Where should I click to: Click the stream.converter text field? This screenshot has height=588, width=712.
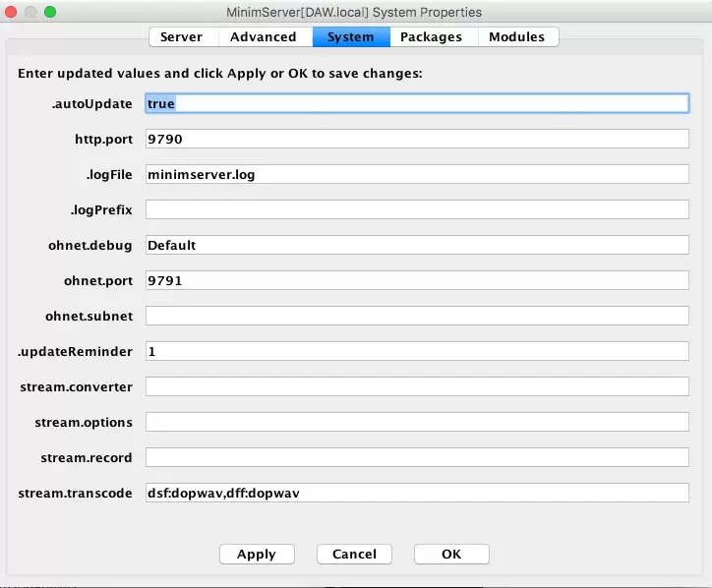coord(416,387)
